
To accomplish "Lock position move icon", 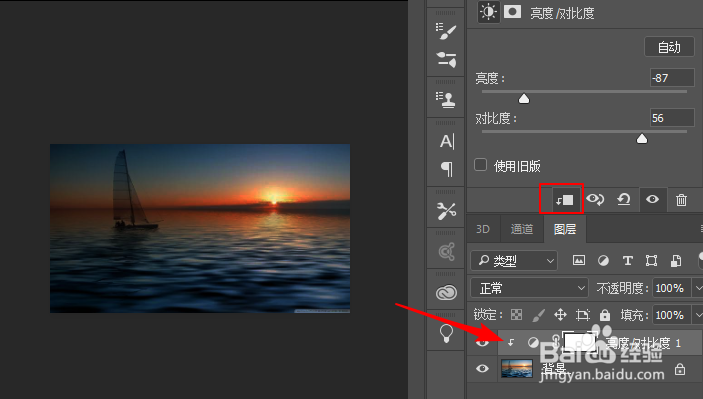I will pos(560,315).
